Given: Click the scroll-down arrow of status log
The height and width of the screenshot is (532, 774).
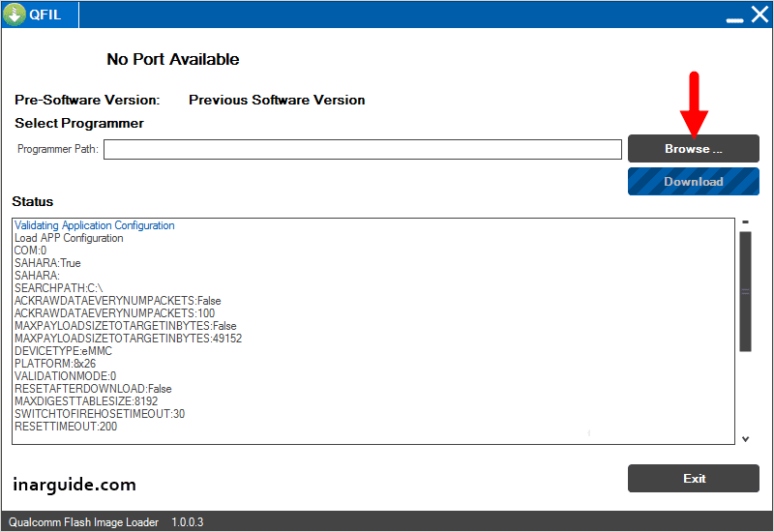Looking at the screenshot, I should click(x=745, y=439).
